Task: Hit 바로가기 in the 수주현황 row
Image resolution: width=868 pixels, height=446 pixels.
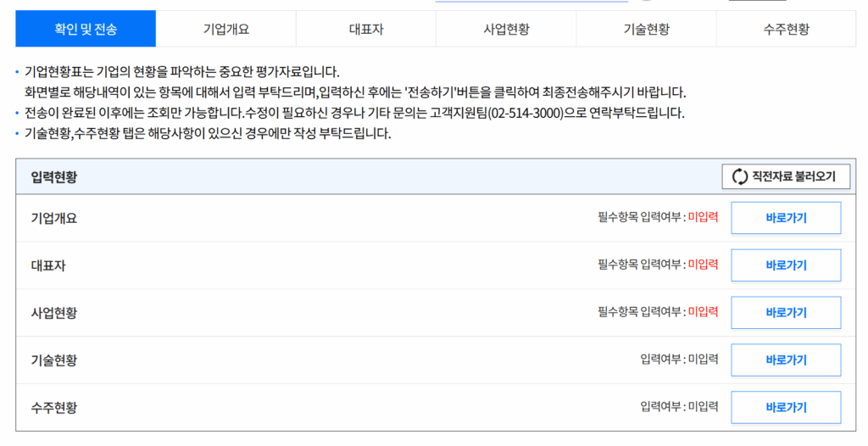Action: pyautogui.click(x=786, y=407)
